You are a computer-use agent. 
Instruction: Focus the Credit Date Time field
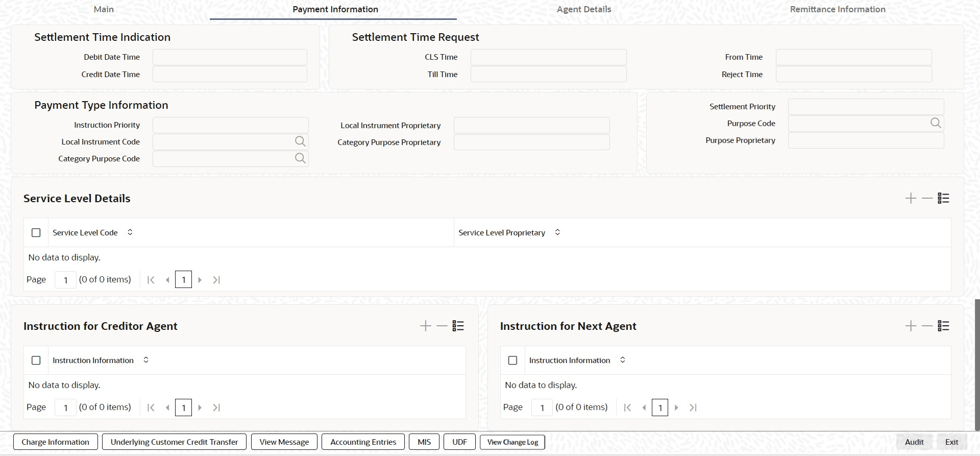[230, 74]
